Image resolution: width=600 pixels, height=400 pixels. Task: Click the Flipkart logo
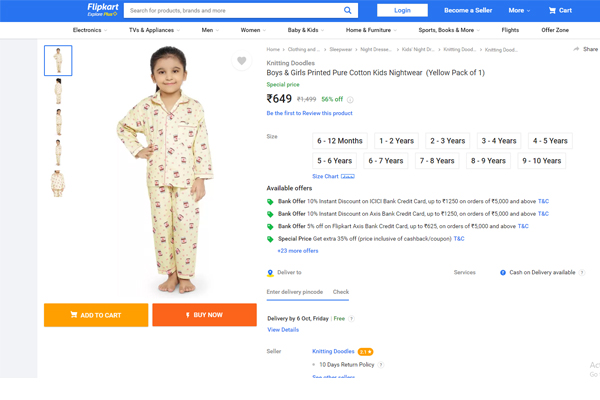coord(103,10)
